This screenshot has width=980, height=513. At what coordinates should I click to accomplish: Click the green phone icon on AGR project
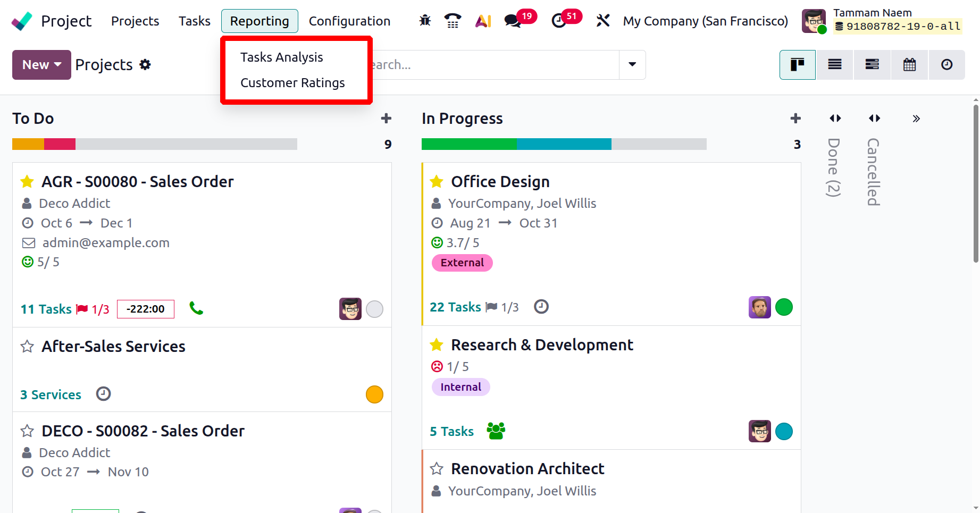click(196, 308)
